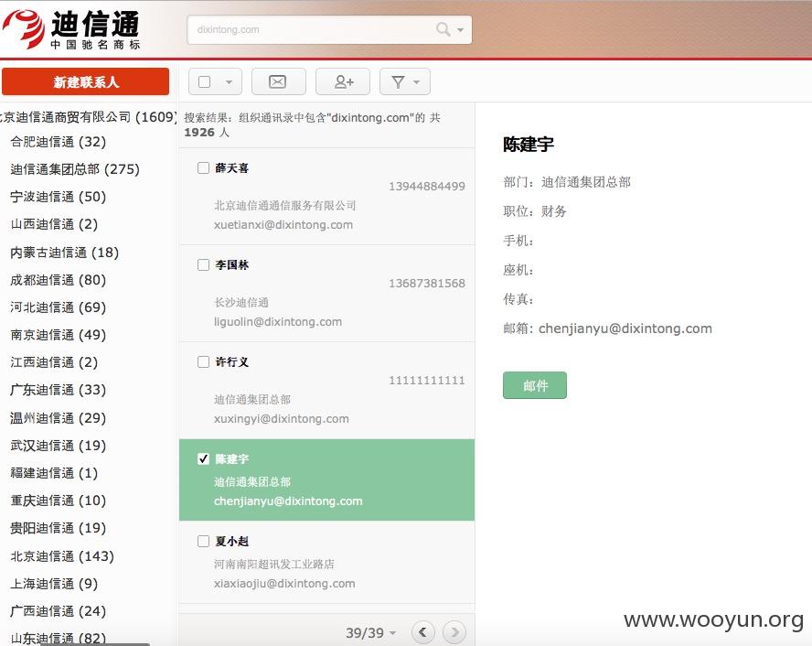Click 陈建宇 name in the selected row
The image size is (812, 646).
tap(232, 458)
